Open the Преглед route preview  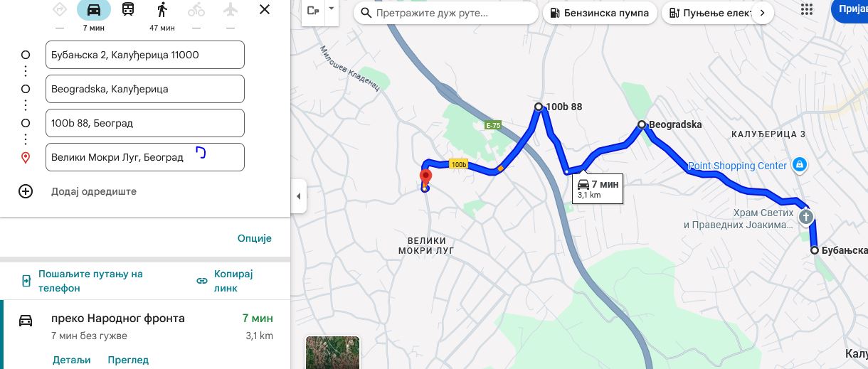pyautogui.click(x=128, y=360)
